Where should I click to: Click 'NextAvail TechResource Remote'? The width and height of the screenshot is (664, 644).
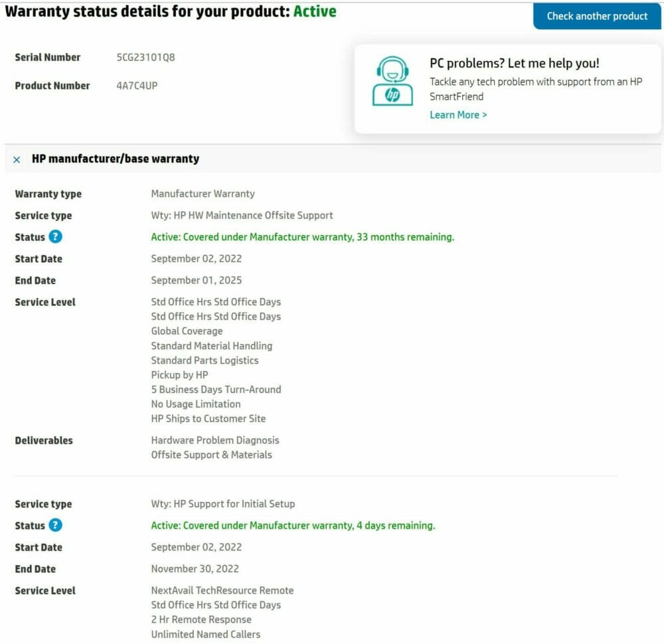tap(222, 590)
